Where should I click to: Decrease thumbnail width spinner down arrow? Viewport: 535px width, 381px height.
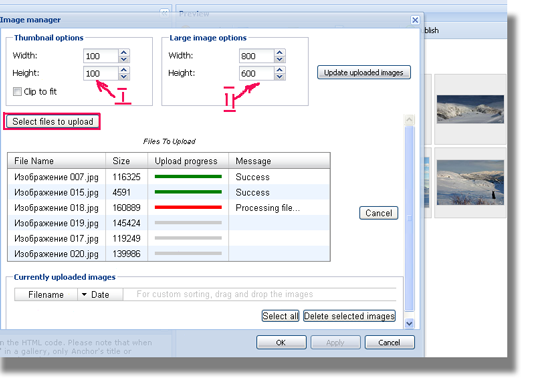pyautogui.click(x=124, y=59)
